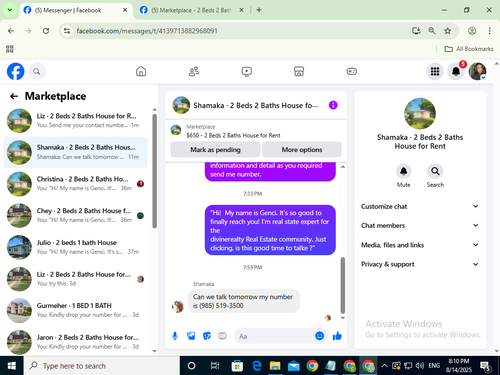This screenshot has height=375, width=500.
Task: Open conversation info purple icon
Action: pyautogui.click(x=333, y=105)
